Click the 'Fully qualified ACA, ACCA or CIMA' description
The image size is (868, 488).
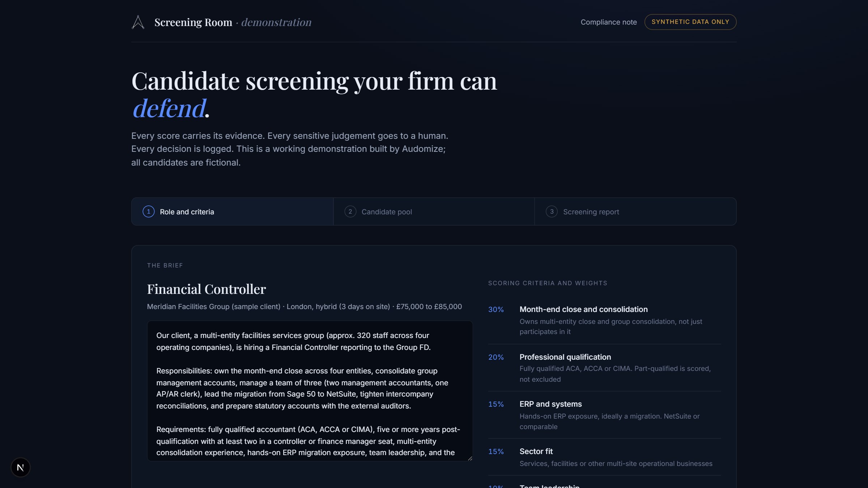[615, 374]
